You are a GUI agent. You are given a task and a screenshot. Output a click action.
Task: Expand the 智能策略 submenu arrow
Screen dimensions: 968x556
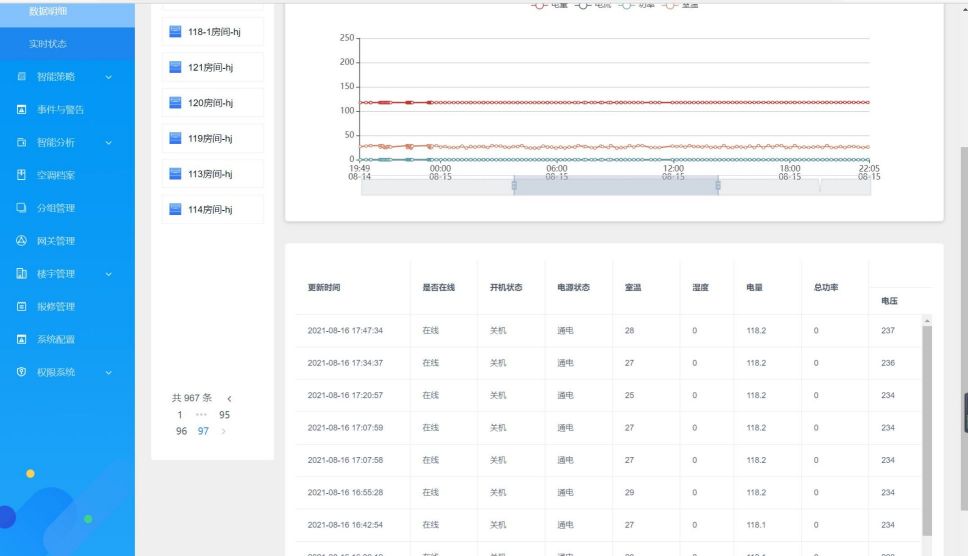tap(109, 77)
